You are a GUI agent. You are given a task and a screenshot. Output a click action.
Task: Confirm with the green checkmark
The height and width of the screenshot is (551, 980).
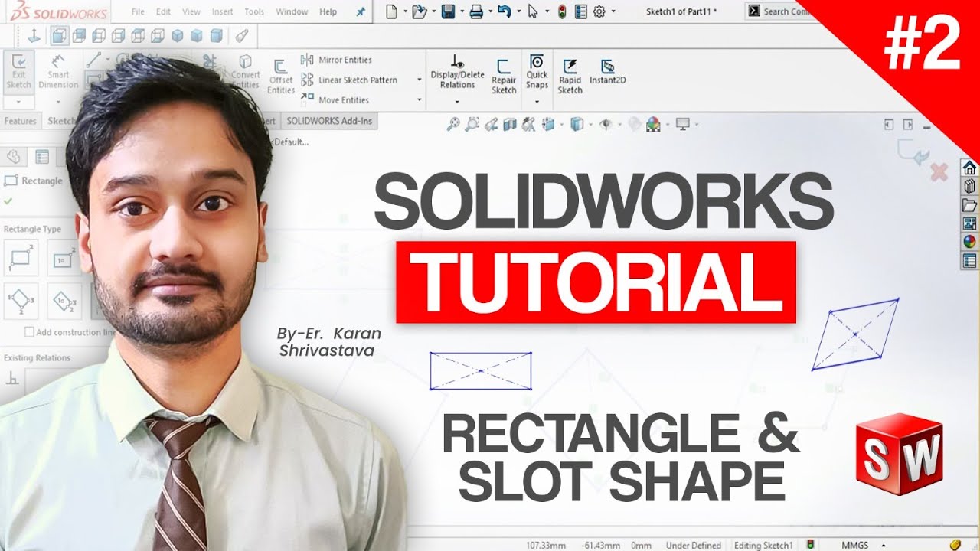(8, 201)
